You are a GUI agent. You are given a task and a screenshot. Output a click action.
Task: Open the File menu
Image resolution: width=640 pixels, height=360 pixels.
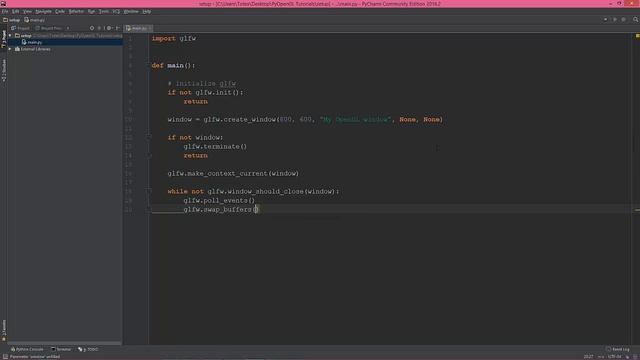coord(5,11)
